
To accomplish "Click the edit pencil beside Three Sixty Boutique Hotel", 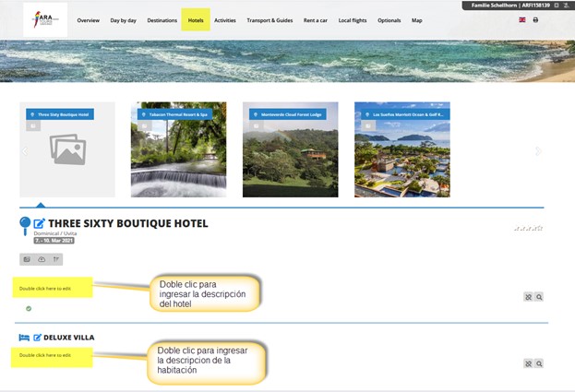I will tap(39, 223).
